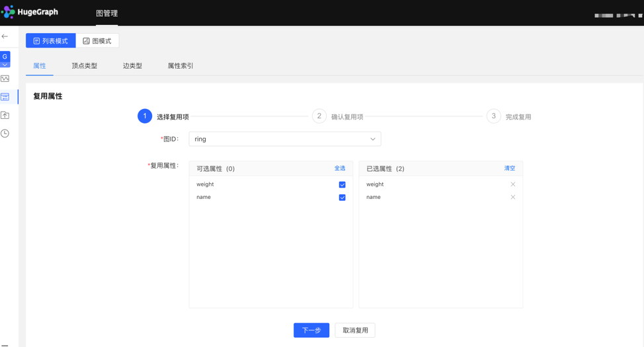Open the 顶点类型 tab
The image size is (644, 347).
[x=85, y=66]
